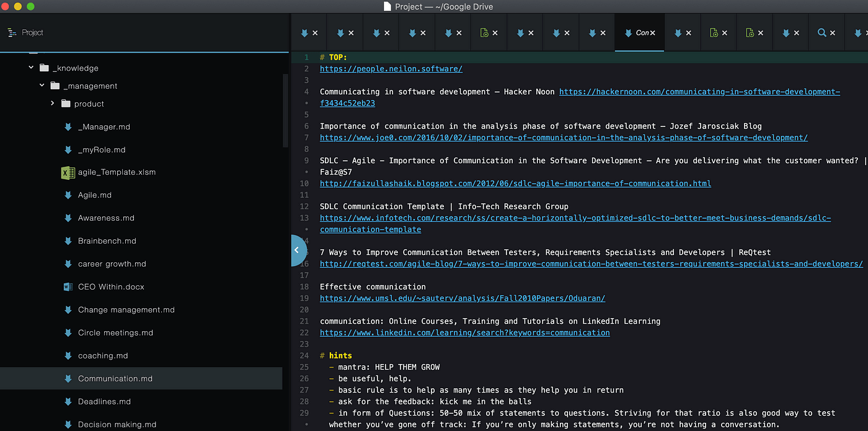868x431 pixels.
Task: Expand the product folder chevron
Action: click(53, 104)
